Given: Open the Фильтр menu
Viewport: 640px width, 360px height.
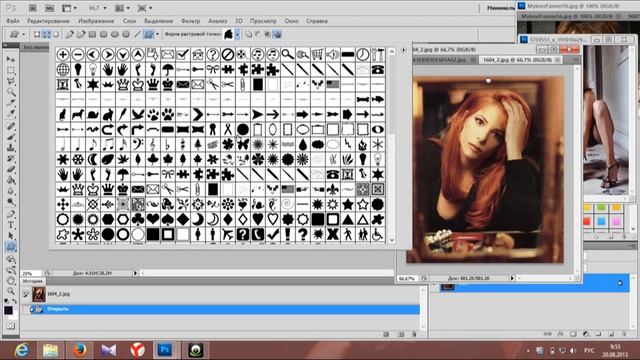Looking at the screenshot, I should point(191,21).
